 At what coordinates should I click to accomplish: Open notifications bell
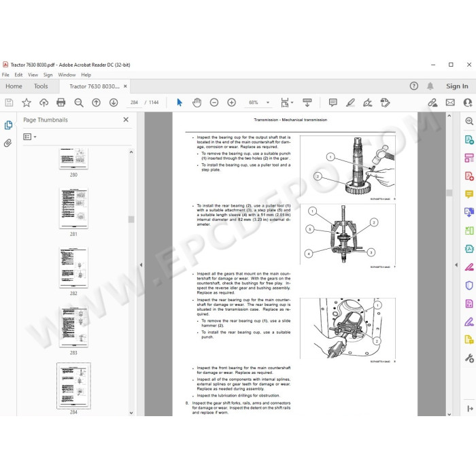click(x=430, y=86)
